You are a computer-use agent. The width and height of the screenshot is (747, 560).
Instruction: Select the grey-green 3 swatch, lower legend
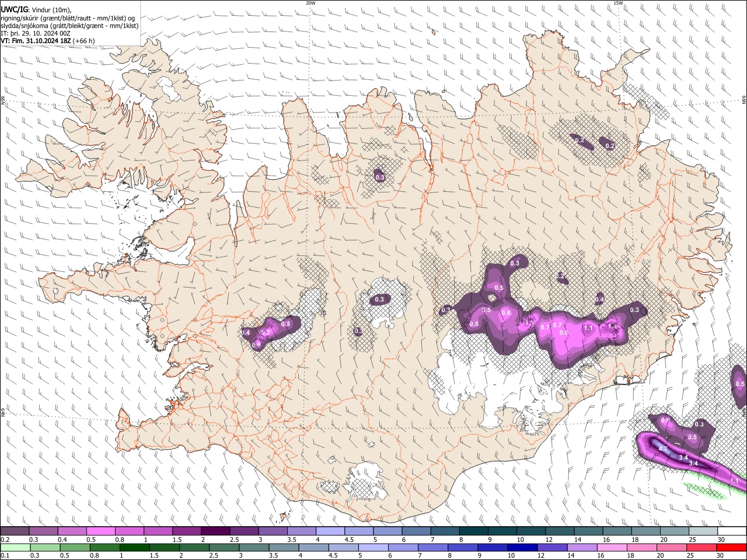pyautogui.click(x=254, y=547)
